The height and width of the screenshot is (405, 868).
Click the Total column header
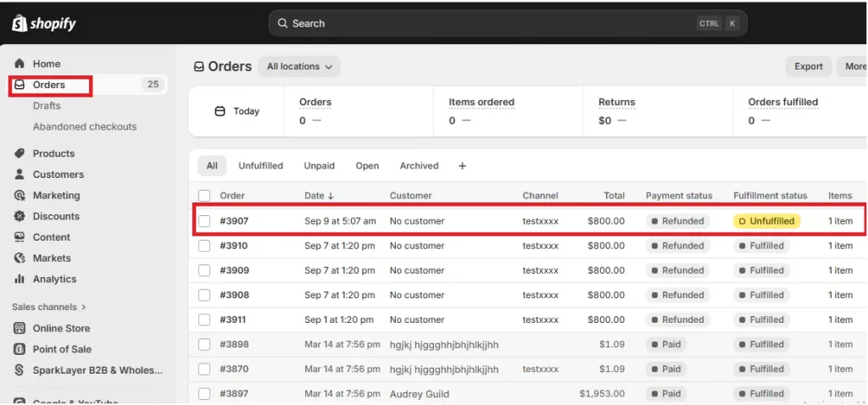(615, 196)
